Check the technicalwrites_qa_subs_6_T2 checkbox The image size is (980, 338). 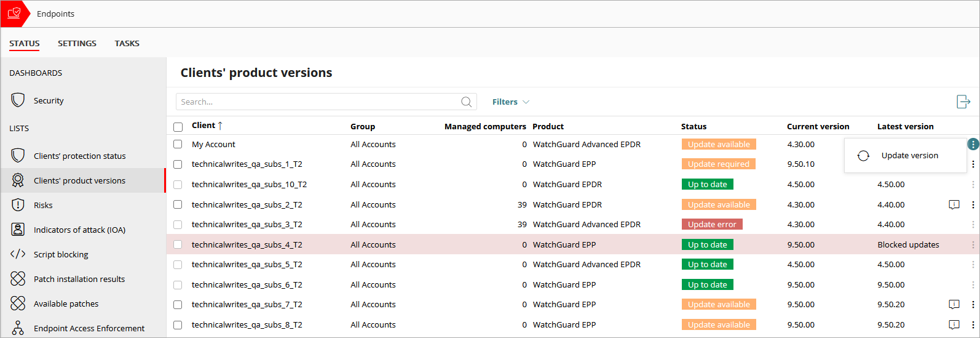coord(178,284)
